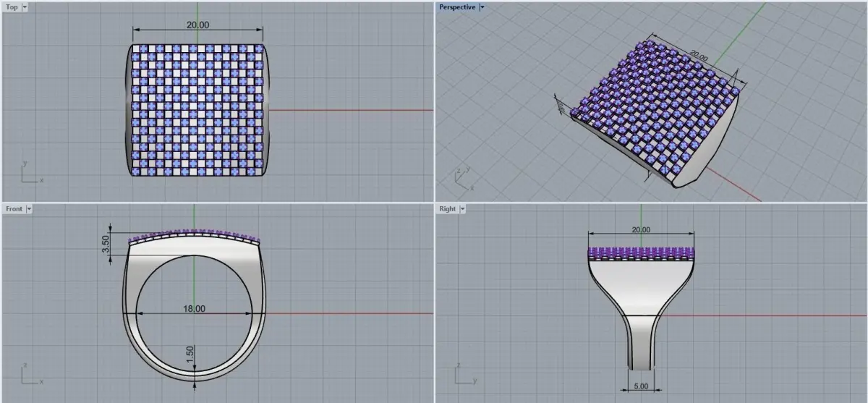The image size is (868, 403).
Task: Select the 20.00 dimension in Right viewport
Action: point(641,230)
